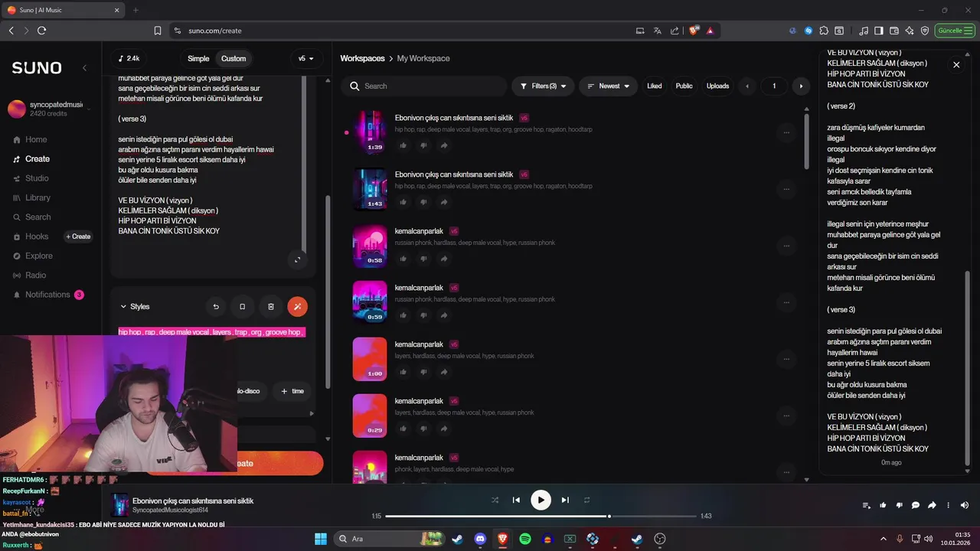The image size is (980, 551).
Task: Open the Studio section
Action: coord(31,178)
